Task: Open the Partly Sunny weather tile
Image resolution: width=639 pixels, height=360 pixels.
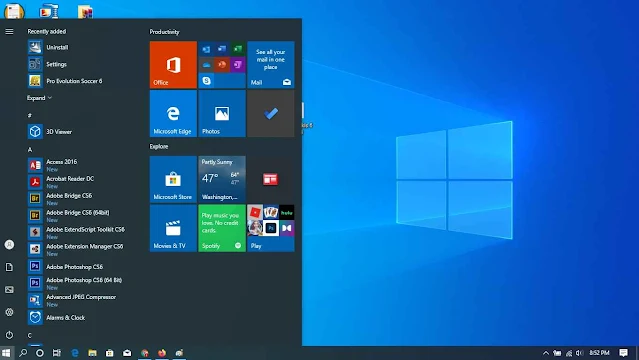Action: pyautogui.click(x=222, y=179)
